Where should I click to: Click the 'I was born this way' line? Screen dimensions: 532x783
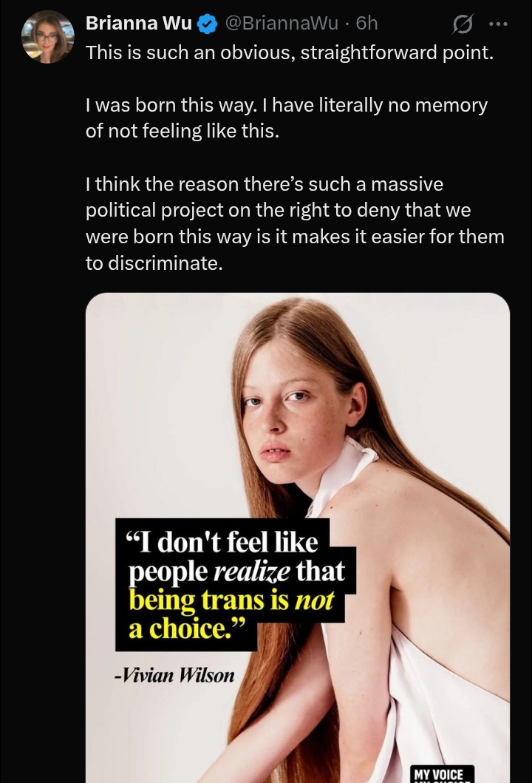[x=287, y=106]
